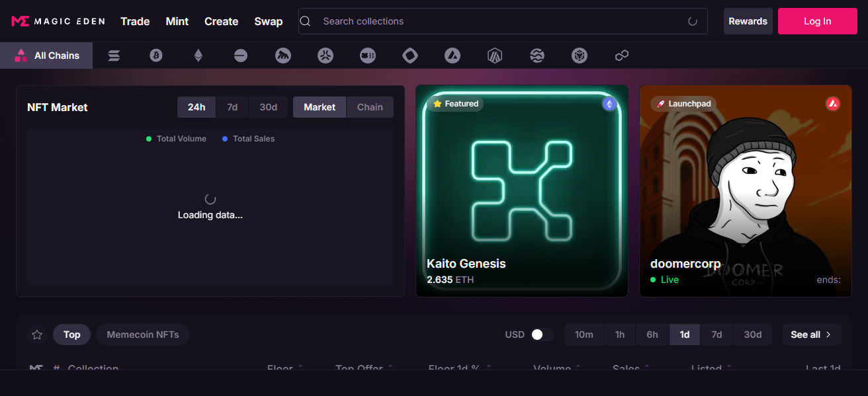
Task: Switch NFT Market view to Market
Action: [x=320, y=107]
